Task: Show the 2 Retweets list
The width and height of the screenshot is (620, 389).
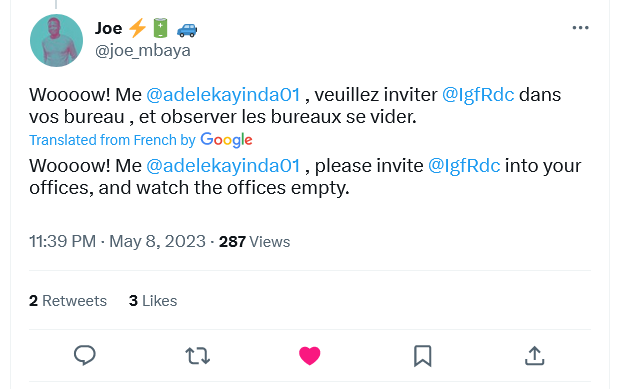Action: [x=68, y=301]
